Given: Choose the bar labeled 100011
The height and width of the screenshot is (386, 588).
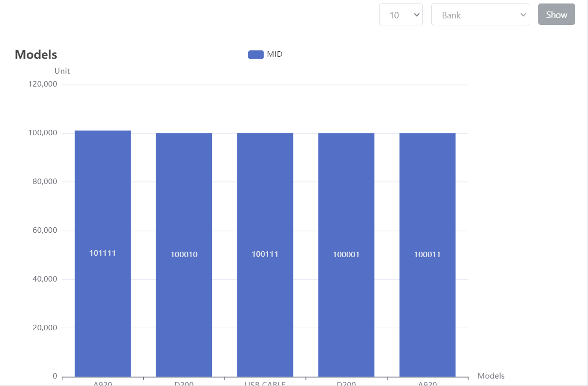Looking at the screenshot, I should [427, 255].
